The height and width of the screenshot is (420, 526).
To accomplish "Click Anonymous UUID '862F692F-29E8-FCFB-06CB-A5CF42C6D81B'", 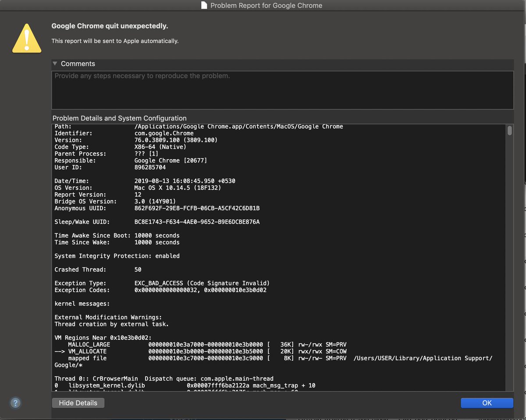I will click(x=197, y=208).
